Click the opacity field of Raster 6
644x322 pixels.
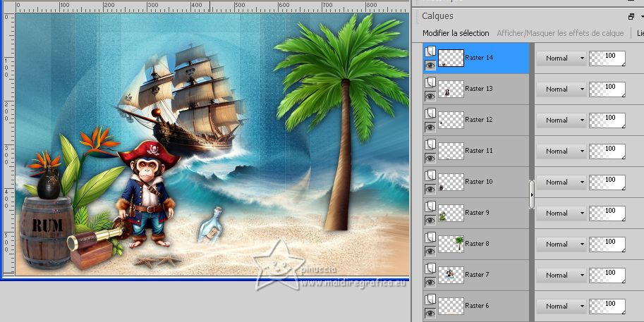coord(607,306)
